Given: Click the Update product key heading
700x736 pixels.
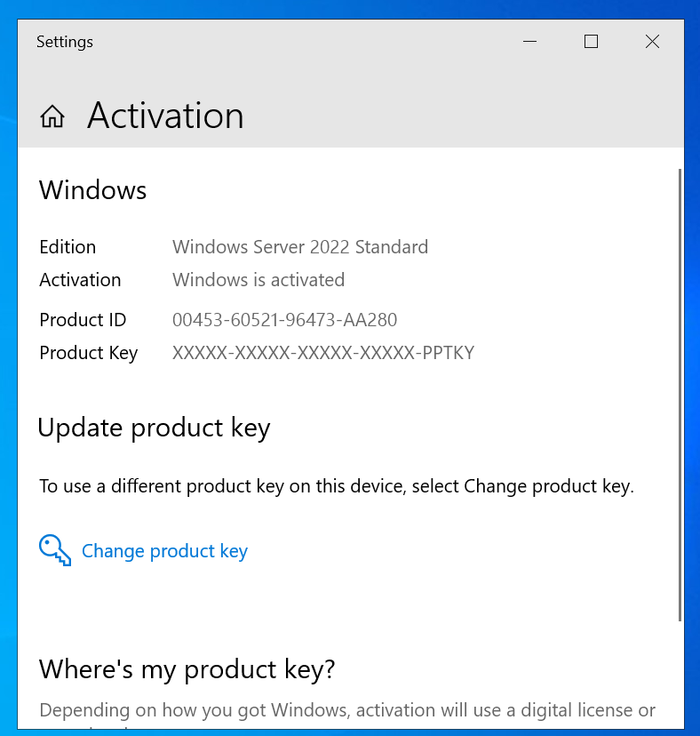Looking at the screenshot, I should pyautogui.click(x=154, y=428).
